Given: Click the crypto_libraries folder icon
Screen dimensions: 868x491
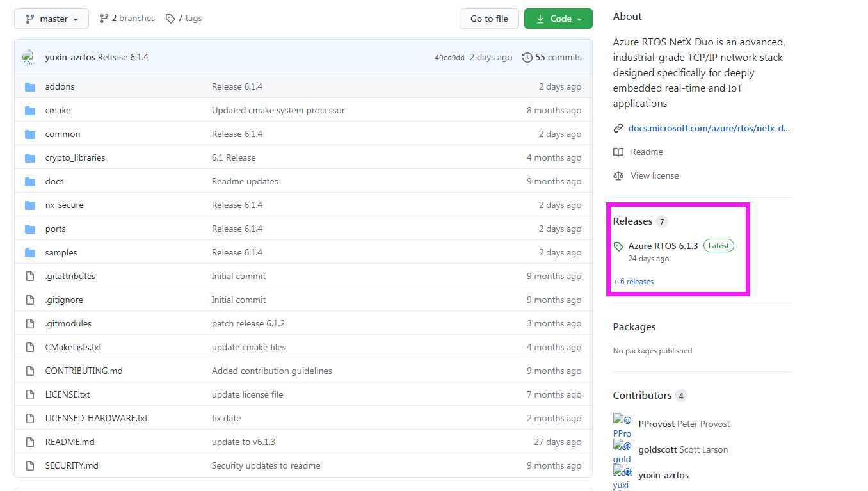Looking at the screenshot, I should click(30, 157).
